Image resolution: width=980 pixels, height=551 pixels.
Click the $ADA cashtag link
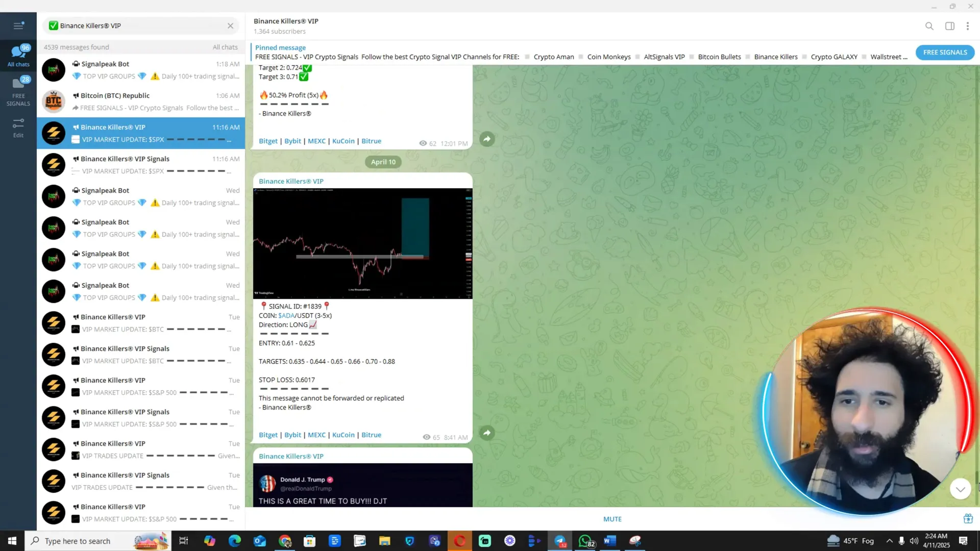(x=286, y=315)
